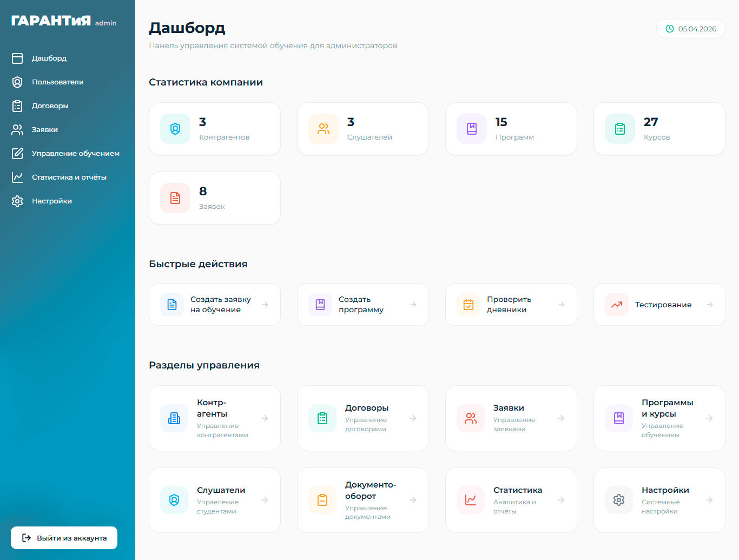Click the clipboard icon on Документооборот card

coord(322,500)
